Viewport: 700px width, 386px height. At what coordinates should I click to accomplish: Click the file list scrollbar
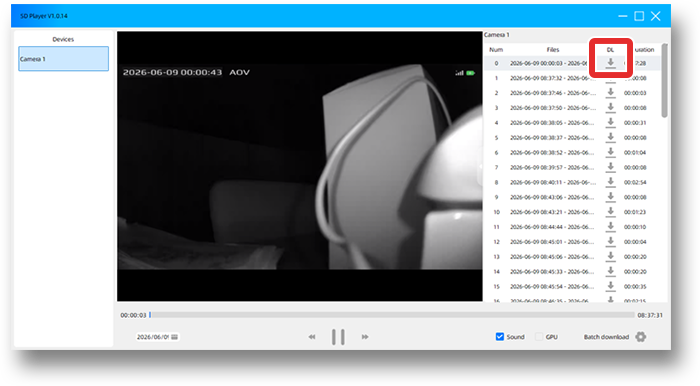pyautogui.click(x=664, y=80)
